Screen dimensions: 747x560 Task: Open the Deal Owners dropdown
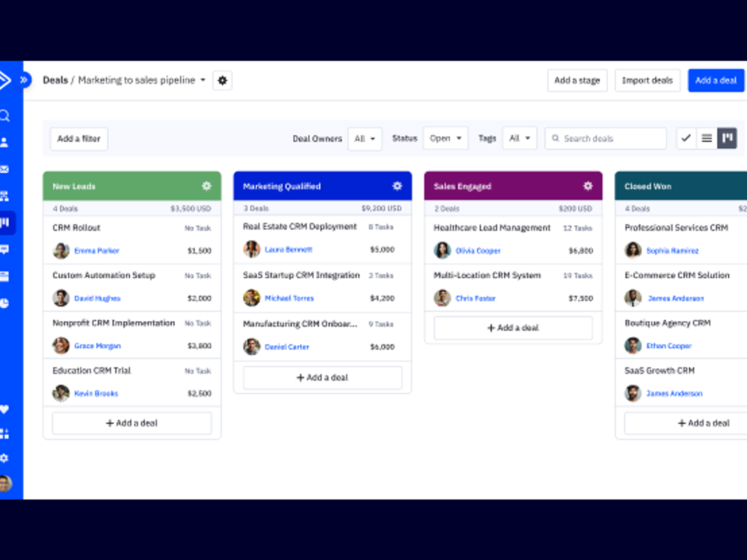coord(365,138)
